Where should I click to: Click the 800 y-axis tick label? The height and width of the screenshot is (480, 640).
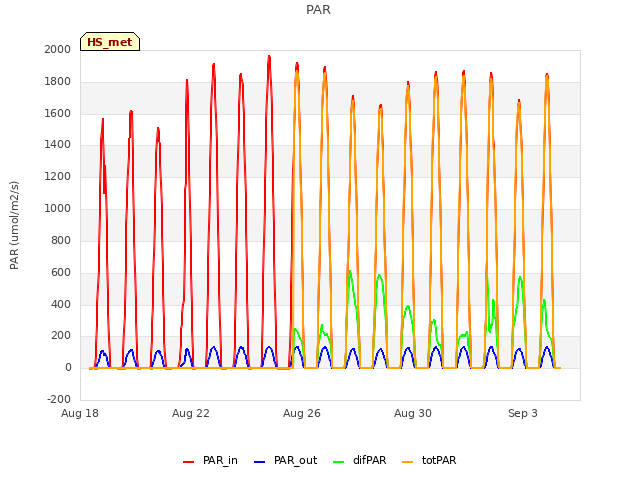click(61, 240)
